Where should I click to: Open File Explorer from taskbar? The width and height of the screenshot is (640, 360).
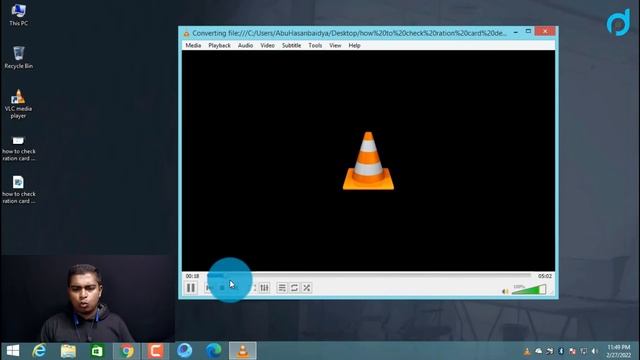(x=68, y=351)
